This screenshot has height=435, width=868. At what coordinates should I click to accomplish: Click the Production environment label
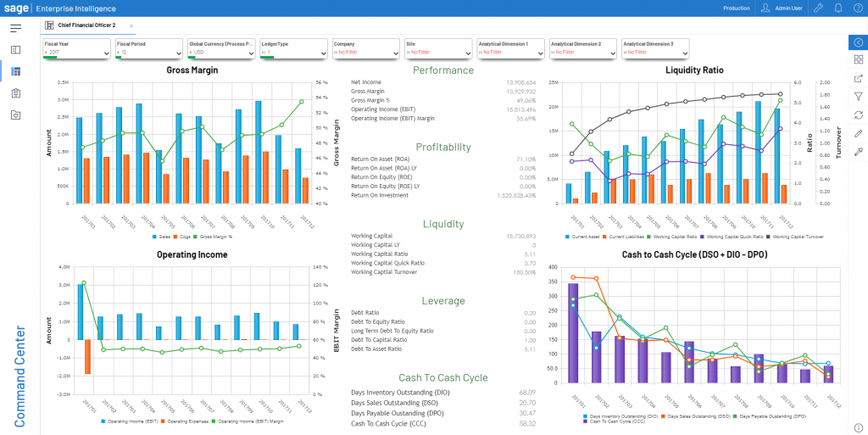[736, 8]
